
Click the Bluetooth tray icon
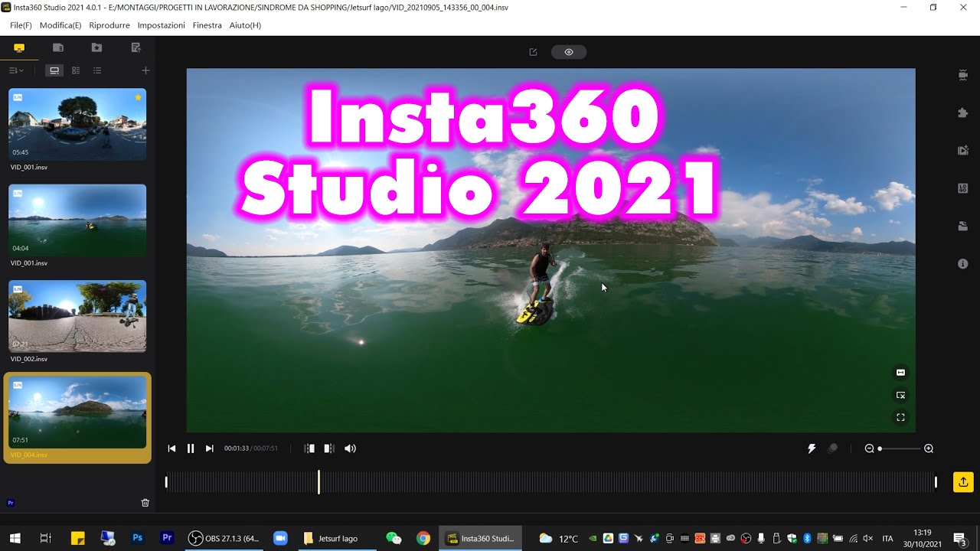(807, 538)
